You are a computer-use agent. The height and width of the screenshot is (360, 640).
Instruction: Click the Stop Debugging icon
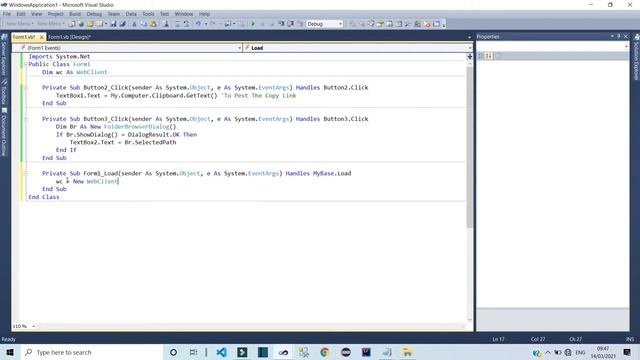[x=271, y=24]
